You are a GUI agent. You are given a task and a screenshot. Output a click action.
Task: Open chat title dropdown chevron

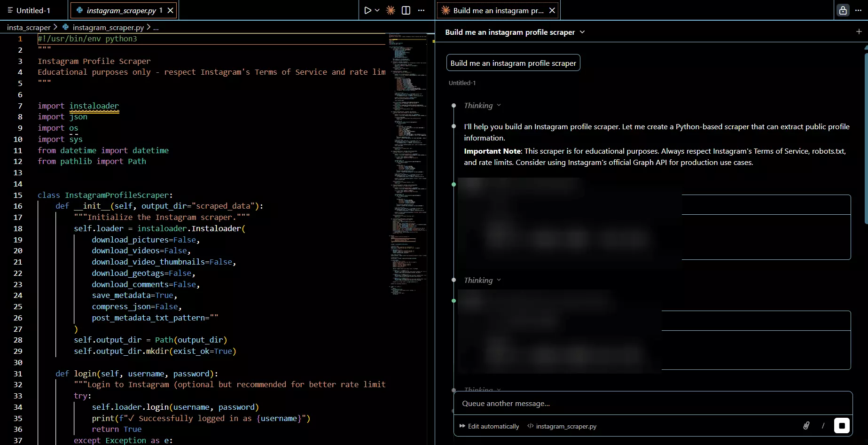582,32
